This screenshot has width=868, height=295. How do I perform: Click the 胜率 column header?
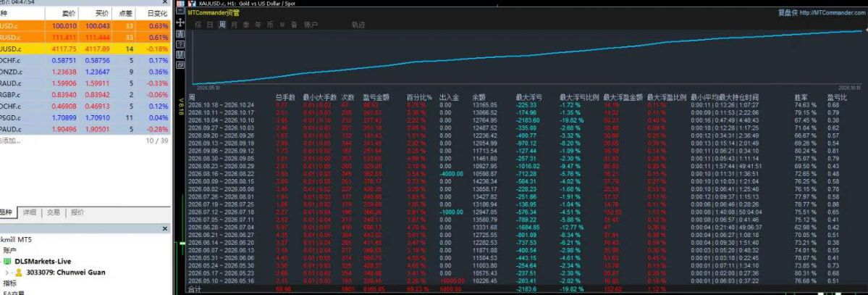(x=801, y=97)
